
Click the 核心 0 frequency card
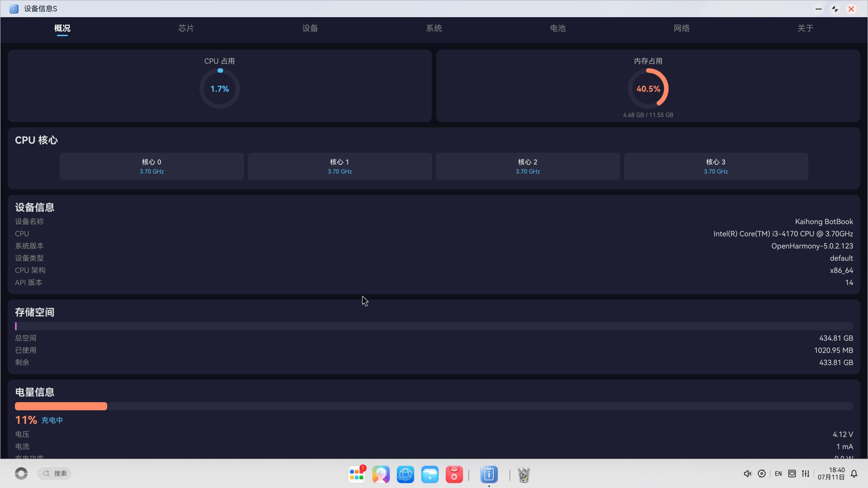pyautogui.click(x=152, y=166)
